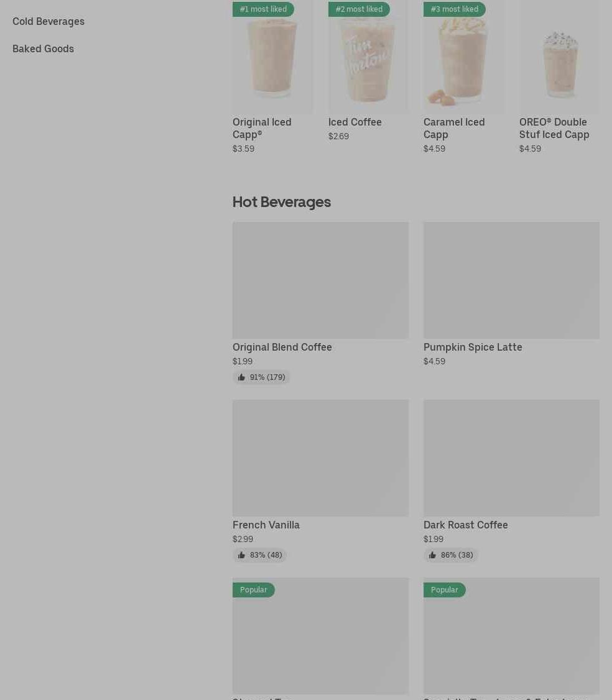Click the Popular badge on the bottom-left item
This screenshot has height=700, width=612.
coord(253,590)
